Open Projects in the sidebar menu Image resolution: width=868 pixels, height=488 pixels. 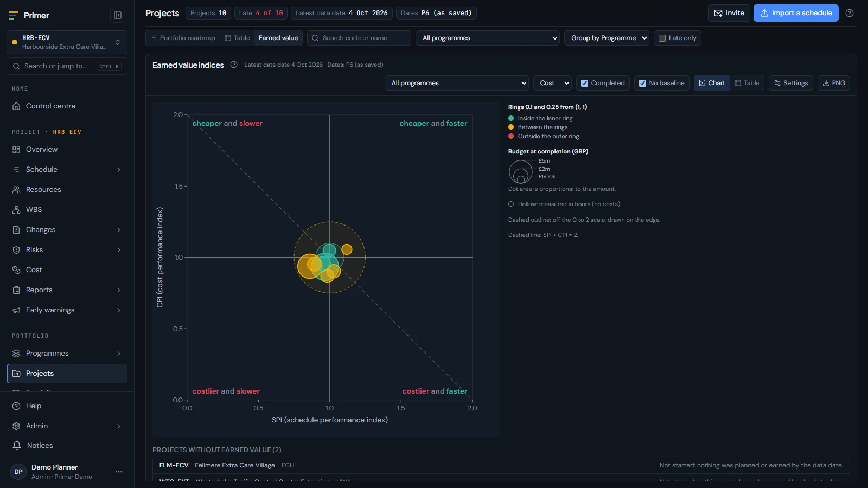click(67, 374)
